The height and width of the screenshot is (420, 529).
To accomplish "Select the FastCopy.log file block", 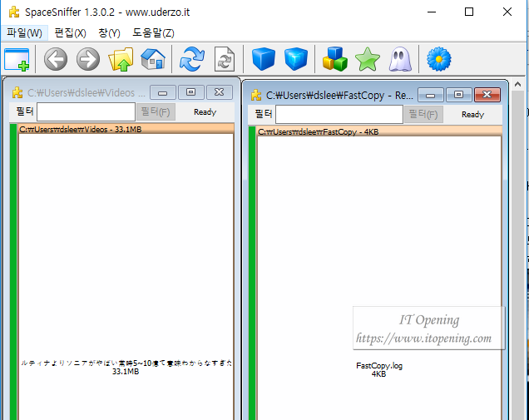I will pyautogui.click(x=378, y=369).
